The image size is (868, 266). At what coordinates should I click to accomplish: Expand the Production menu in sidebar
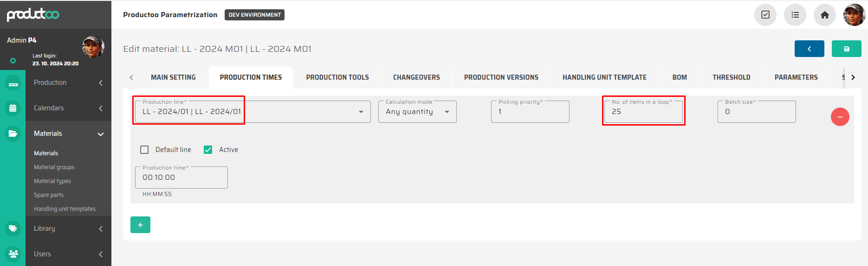pyautogui.click(x=68, y=82)
